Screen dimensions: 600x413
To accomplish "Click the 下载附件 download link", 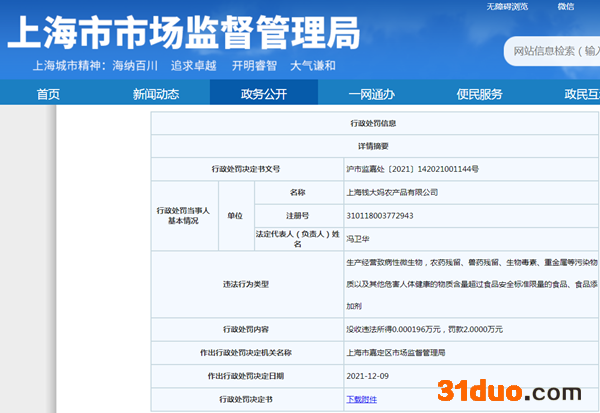I will click(364, 398).
